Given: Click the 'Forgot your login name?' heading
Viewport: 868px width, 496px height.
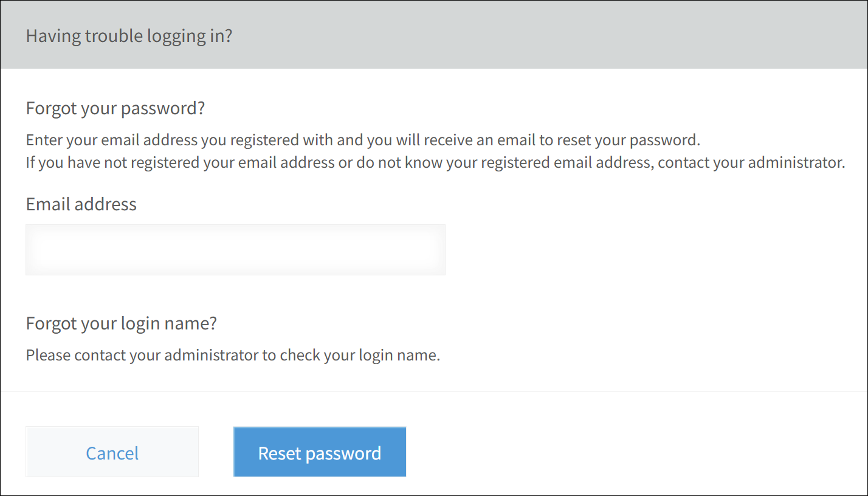Looking at the screenshot, I should 120,323.
